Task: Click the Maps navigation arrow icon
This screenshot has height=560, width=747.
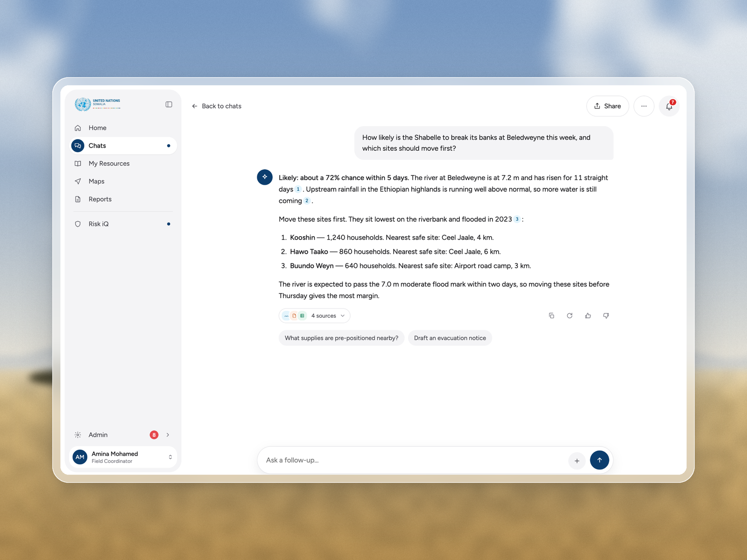Action: click(78, 181)
